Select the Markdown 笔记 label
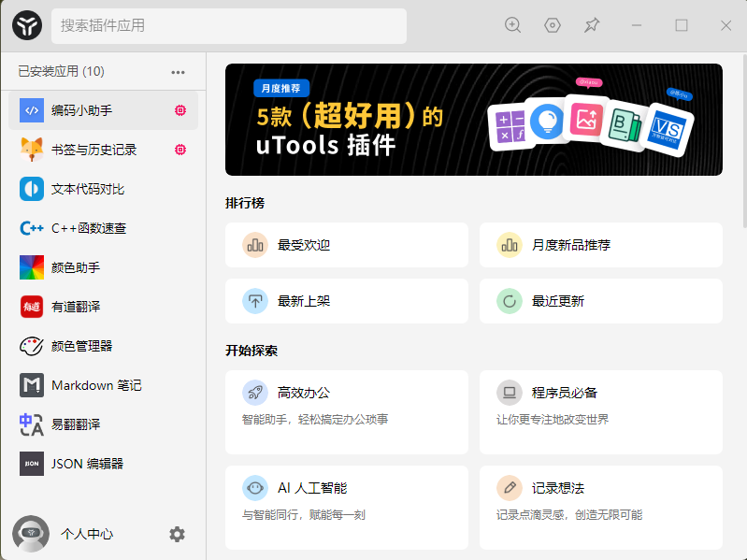Image resolution: width=747 pixels, height=560 pixels. click(x=96, y=385)
